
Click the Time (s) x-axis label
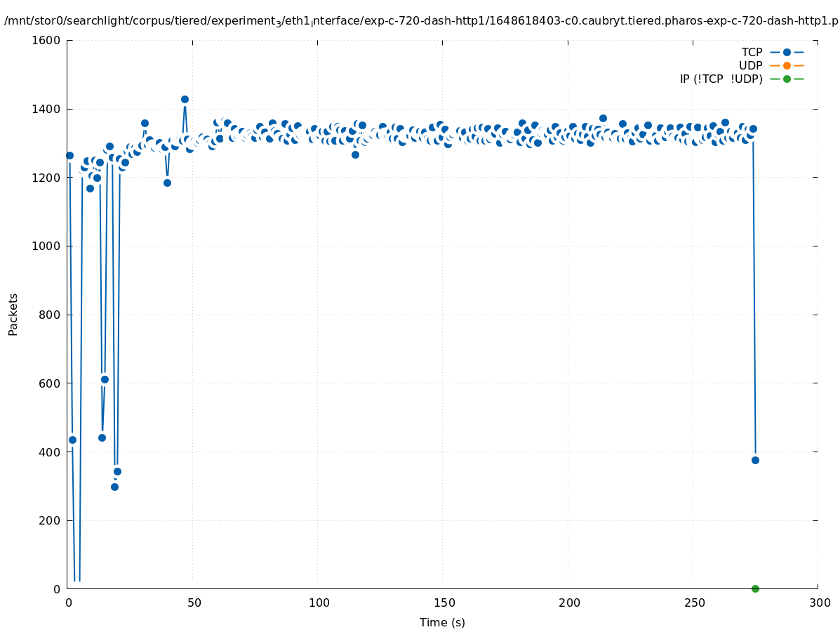pyautogui.click(x=442, y=622)
